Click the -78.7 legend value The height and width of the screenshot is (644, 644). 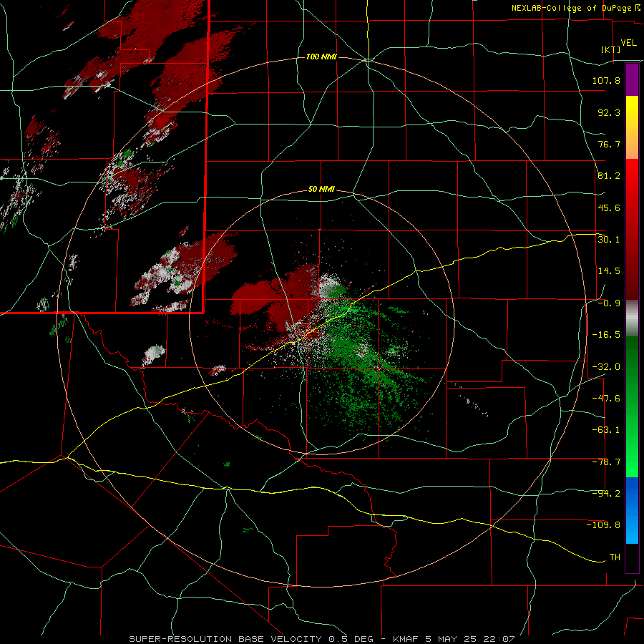[606, 462]
